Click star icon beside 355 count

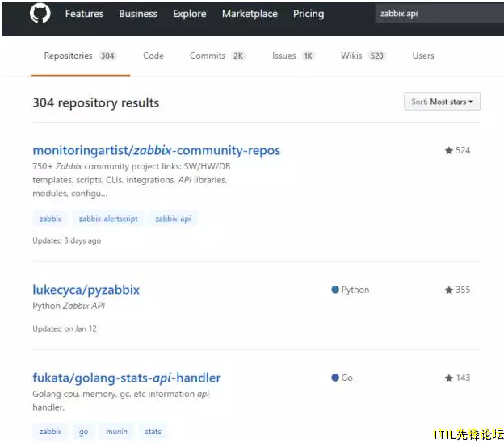pyautogui.click(x=449, y=290)
